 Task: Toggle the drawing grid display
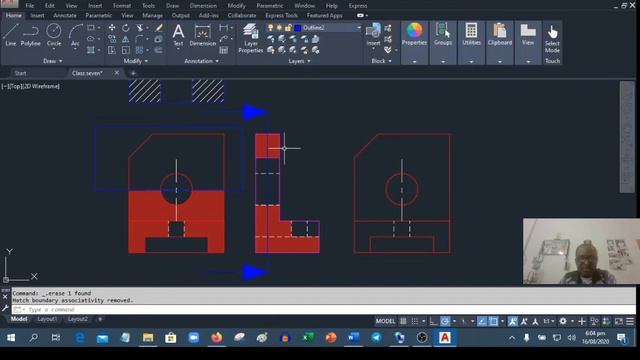pos(403,322)
